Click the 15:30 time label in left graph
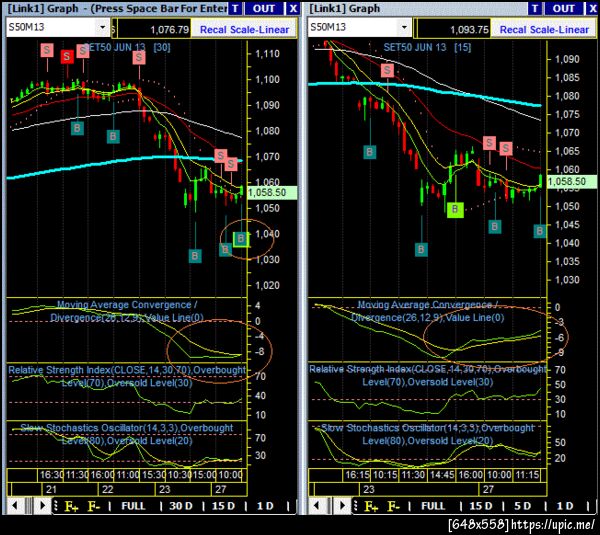Screen dimensions: 600x535 (x=154, y=475)
